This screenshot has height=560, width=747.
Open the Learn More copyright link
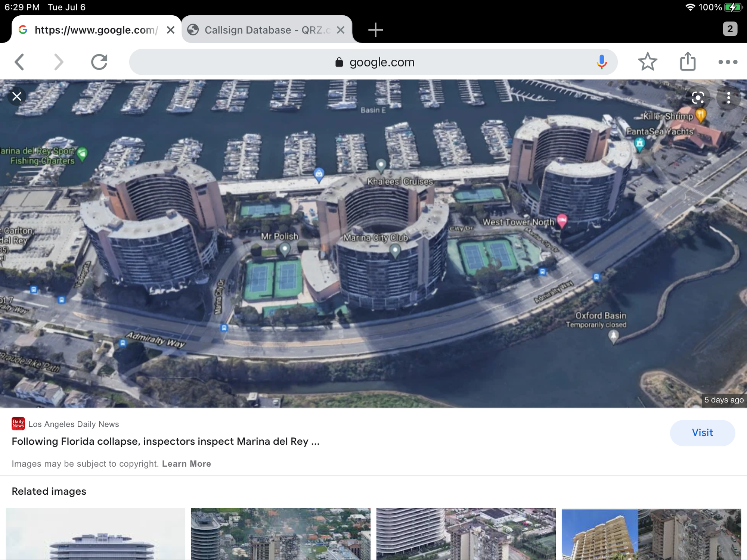[186, 464]
